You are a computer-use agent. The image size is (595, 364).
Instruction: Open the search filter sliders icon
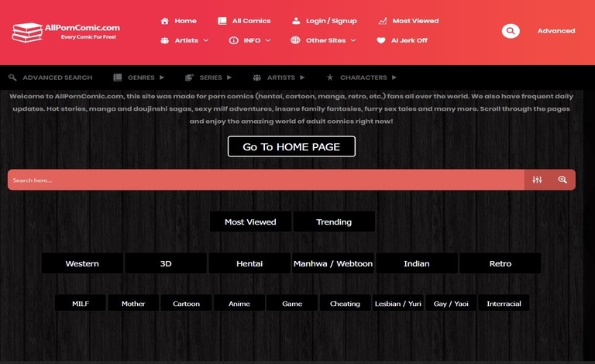(x=537, y=180)
